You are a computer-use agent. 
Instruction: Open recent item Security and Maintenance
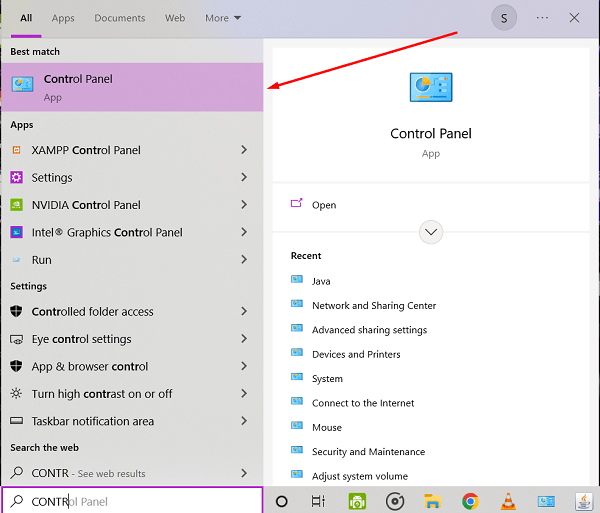pos(368,452)
